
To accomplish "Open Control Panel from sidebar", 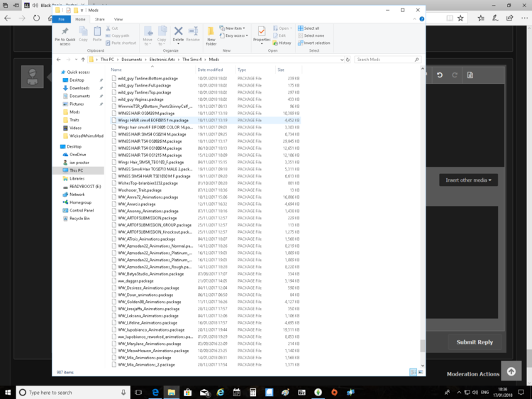I will click(82, 211).
